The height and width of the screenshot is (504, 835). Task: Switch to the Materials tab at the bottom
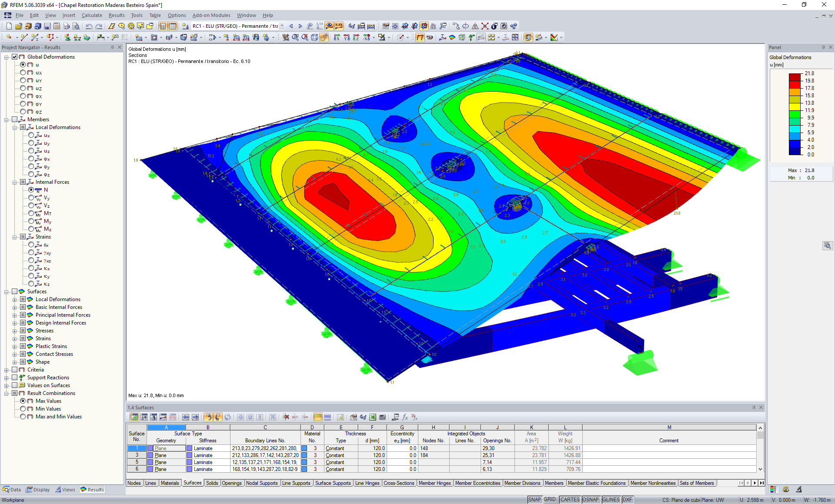tap(170, 483)
